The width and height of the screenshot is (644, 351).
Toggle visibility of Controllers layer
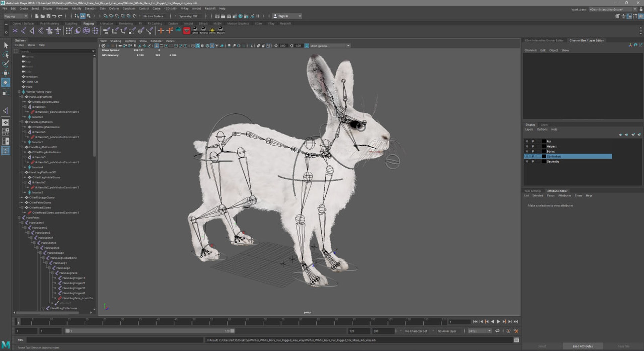pos(527,156)
